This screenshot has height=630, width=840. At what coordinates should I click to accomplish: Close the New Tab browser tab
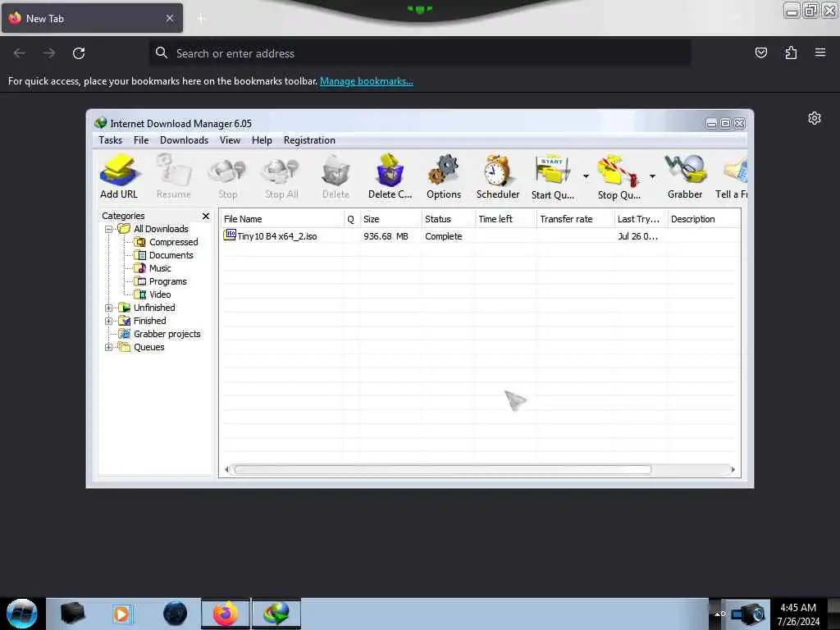[x=170, y=18]
